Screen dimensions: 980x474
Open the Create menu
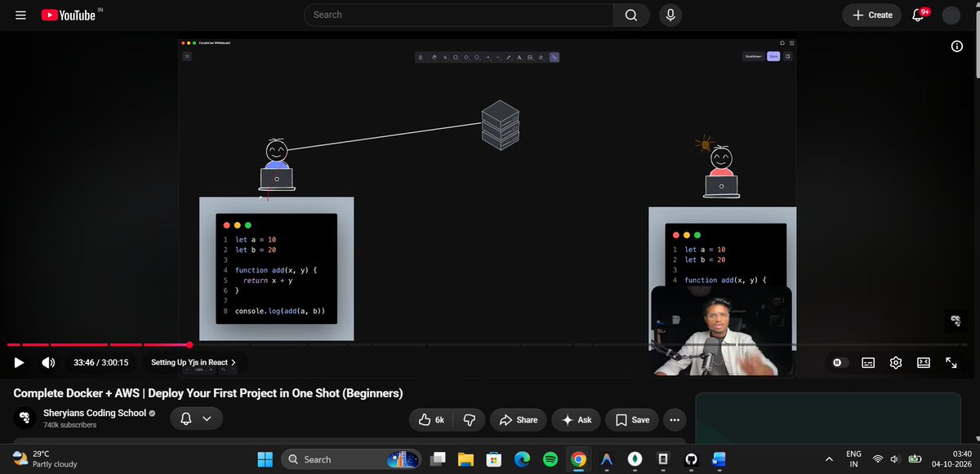(872, 15)
